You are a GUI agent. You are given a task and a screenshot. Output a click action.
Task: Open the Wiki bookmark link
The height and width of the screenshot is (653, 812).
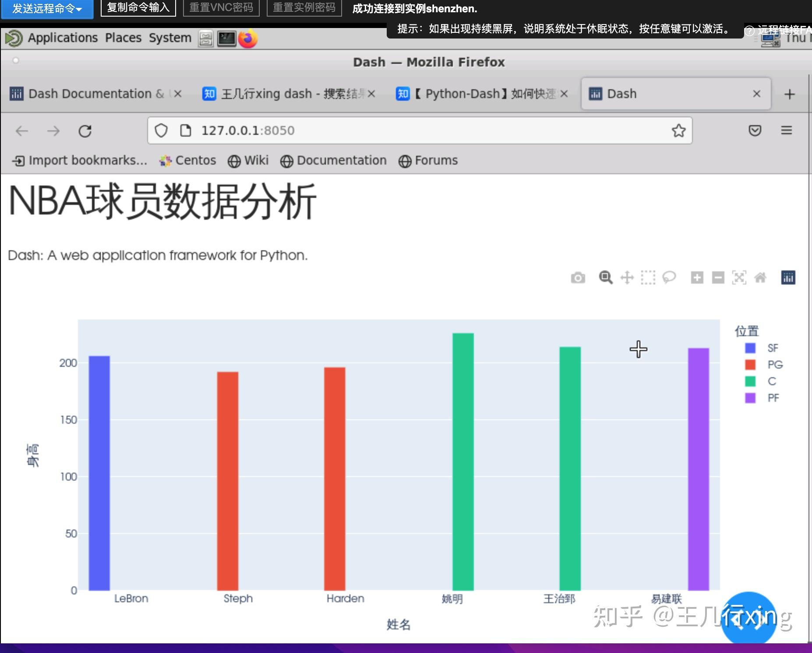248,160
